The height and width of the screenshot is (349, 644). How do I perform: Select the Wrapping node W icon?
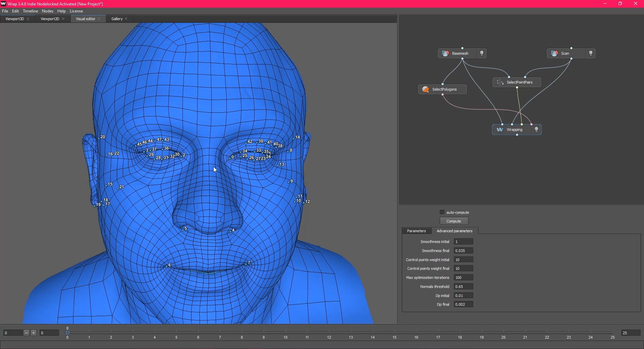(x=499, y=130)
